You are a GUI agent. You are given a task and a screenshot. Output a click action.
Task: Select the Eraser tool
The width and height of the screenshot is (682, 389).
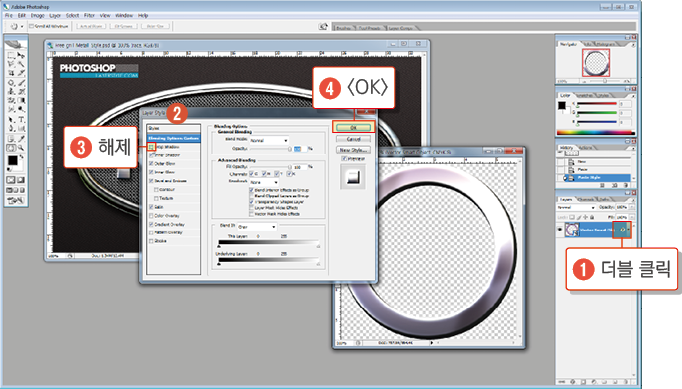11,101
